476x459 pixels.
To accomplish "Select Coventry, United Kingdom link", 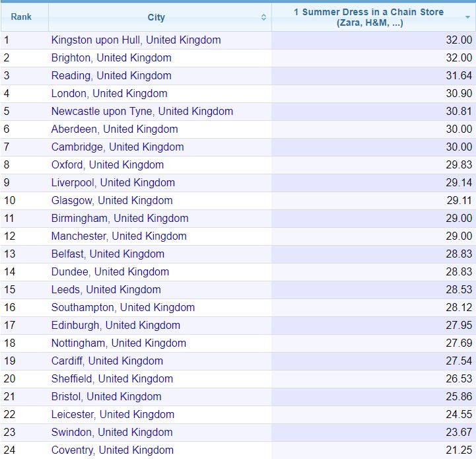I will pos(112,450).
